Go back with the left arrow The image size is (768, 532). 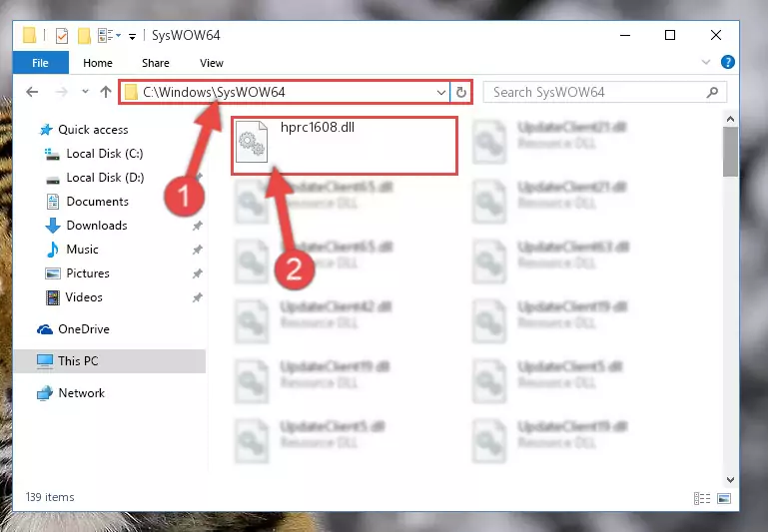(32, 92)
